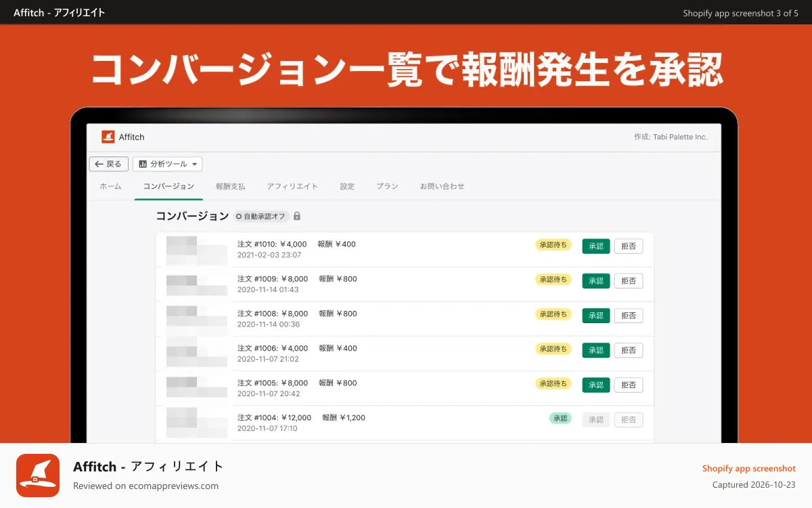
Task: Click the 自動承認オフ status badge
Action: click(x=262, y=217)
